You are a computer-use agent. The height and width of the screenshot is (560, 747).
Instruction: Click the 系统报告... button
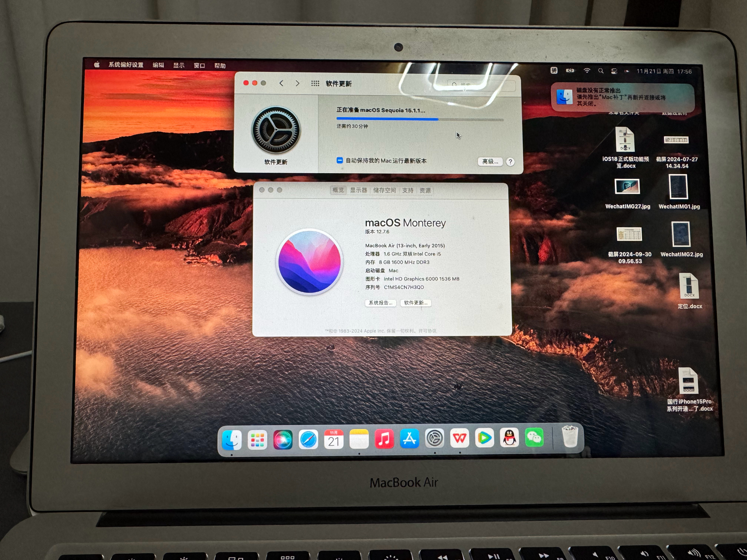381,303
